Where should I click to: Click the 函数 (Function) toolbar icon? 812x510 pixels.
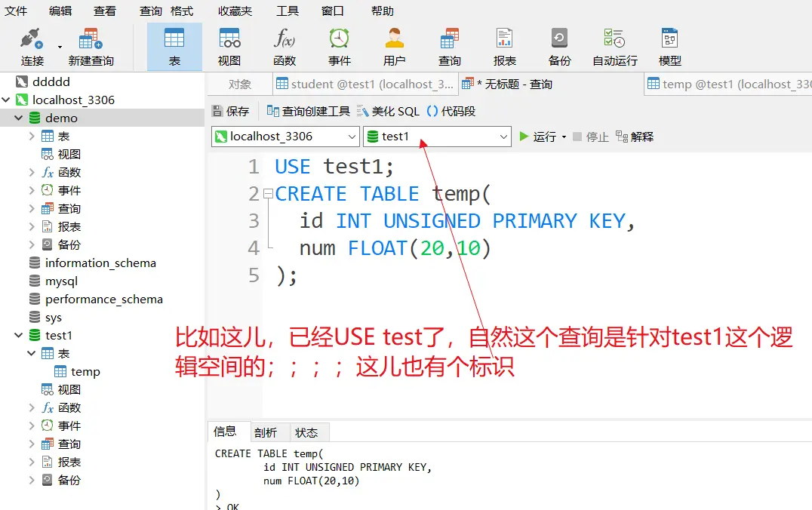click(x=285, y=47)
